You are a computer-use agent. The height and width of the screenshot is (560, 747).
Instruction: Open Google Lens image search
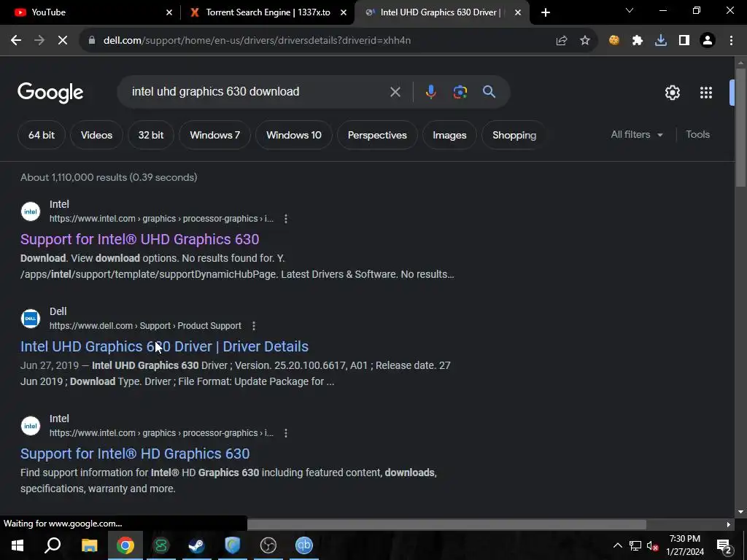click(460, 91)
